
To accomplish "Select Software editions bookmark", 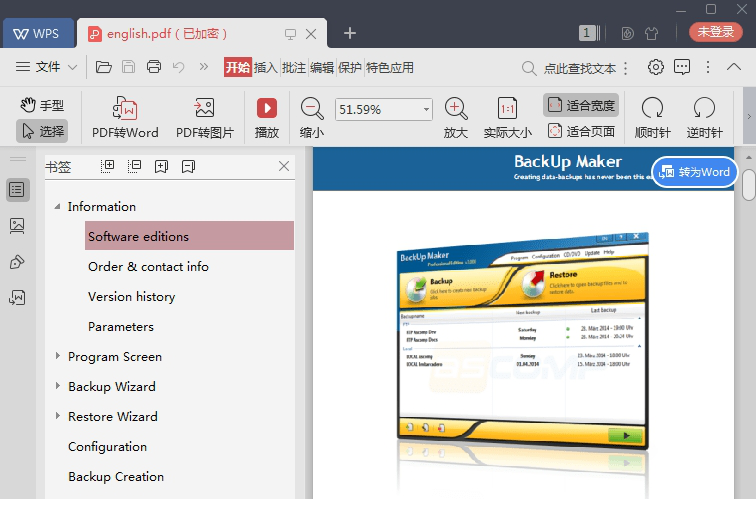I will pos(189,236).
